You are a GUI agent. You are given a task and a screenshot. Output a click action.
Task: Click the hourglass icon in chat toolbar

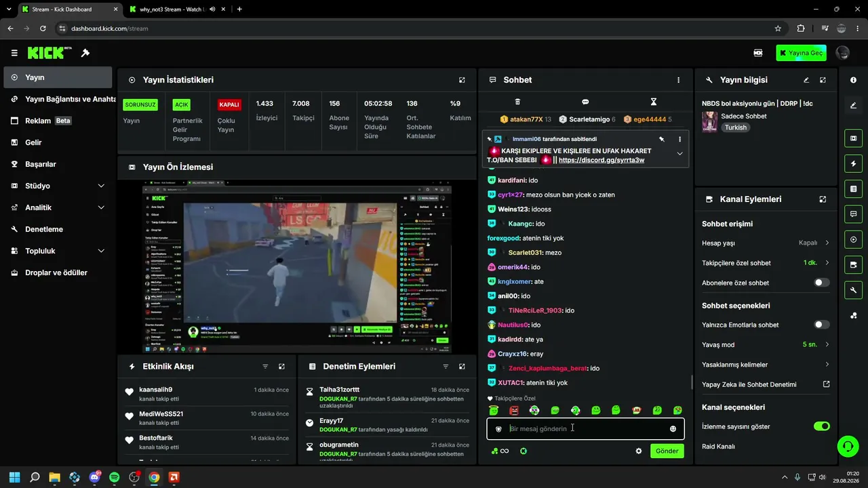point(654,102)
